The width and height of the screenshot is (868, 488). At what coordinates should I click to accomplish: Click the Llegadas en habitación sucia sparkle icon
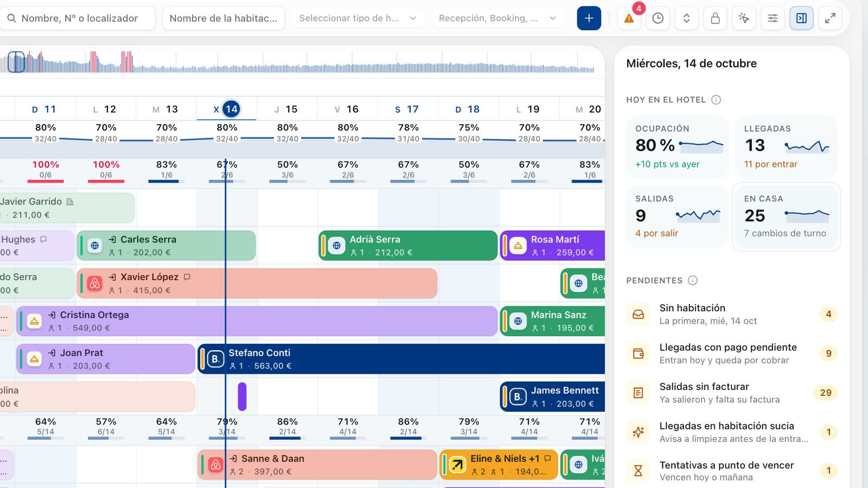(639, 432)
